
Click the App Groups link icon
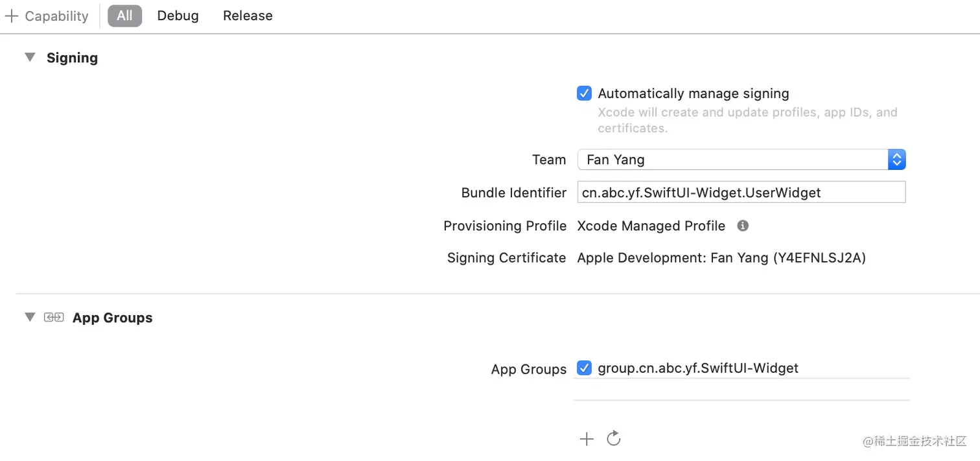54,318
